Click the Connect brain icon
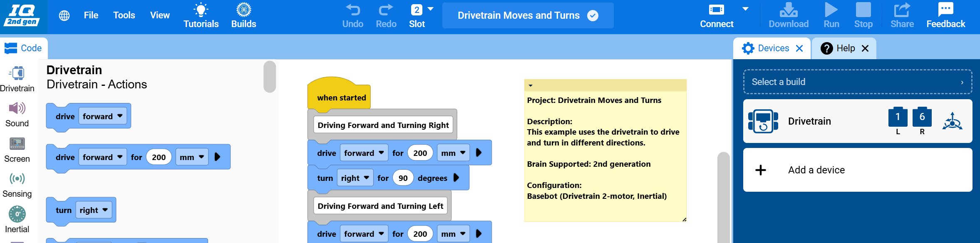This screenshot has height=243, width=980. pyautogui.click(x=716, y=10)
